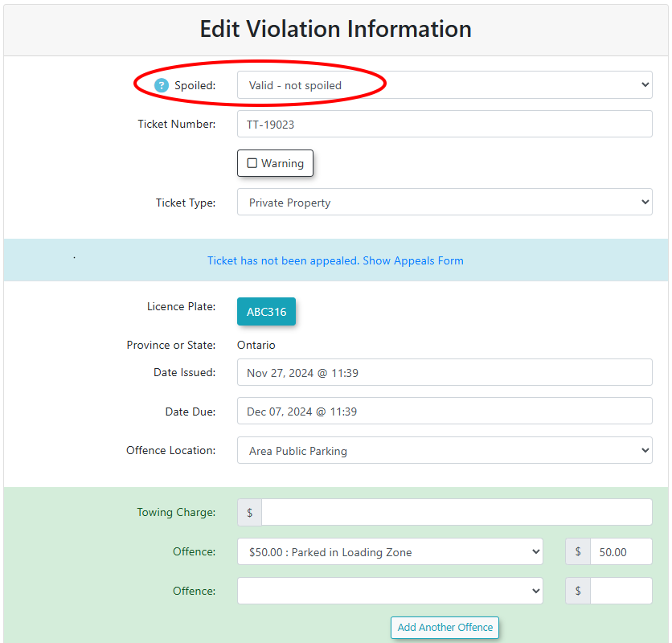Click into the Ticket Number field
This screenshot has width=672, height=643.
point(445,124)
